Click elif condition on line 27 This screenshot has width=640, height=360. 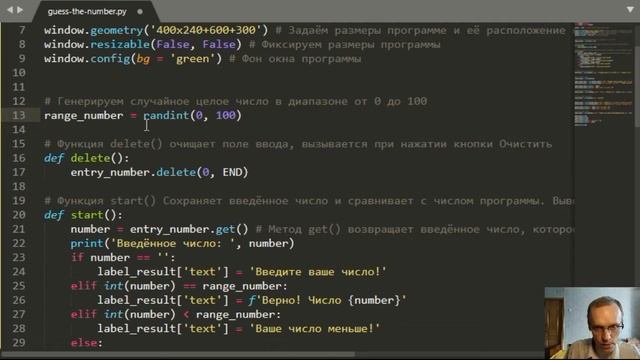[x=176, y=314]
